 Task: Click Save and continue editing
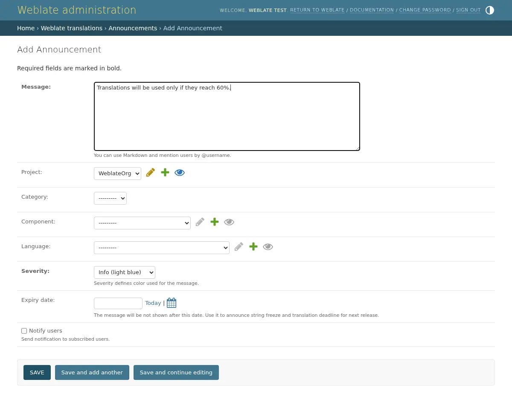176,372
